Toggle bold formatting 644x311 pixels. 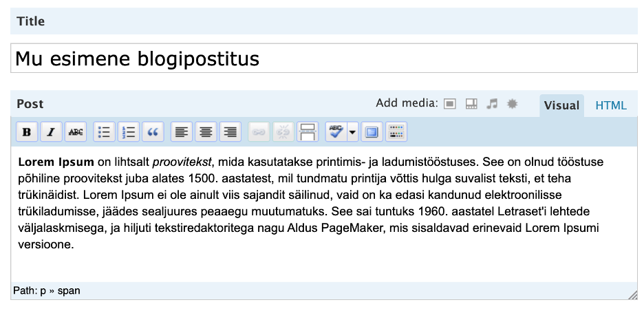(27, 132)
